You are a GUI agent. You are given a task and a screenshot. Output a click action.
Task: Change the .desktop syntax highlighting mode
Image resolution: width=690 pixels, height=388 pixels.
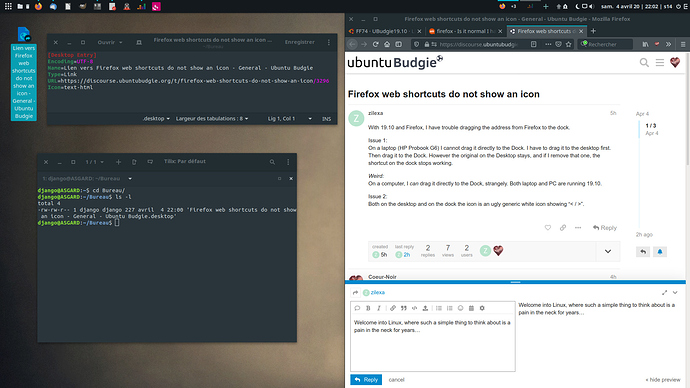coord(156,119)
